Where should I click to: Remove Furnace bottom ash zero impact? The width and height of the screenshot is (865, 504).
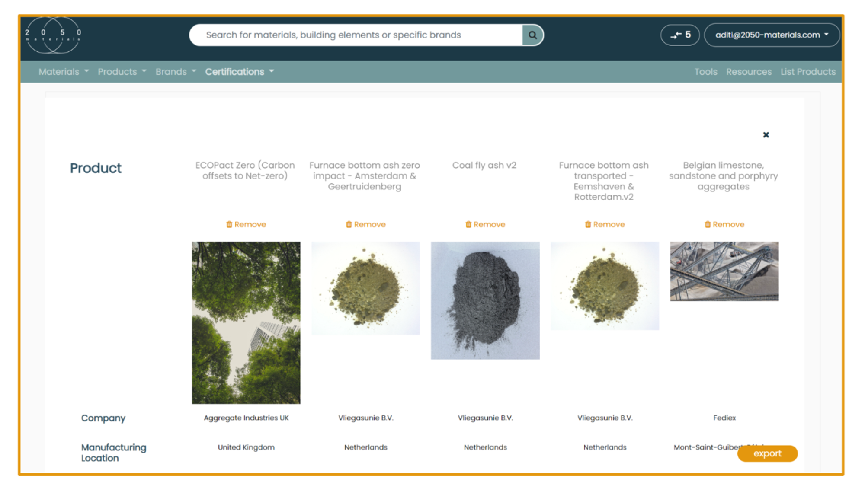pos(365,224)
